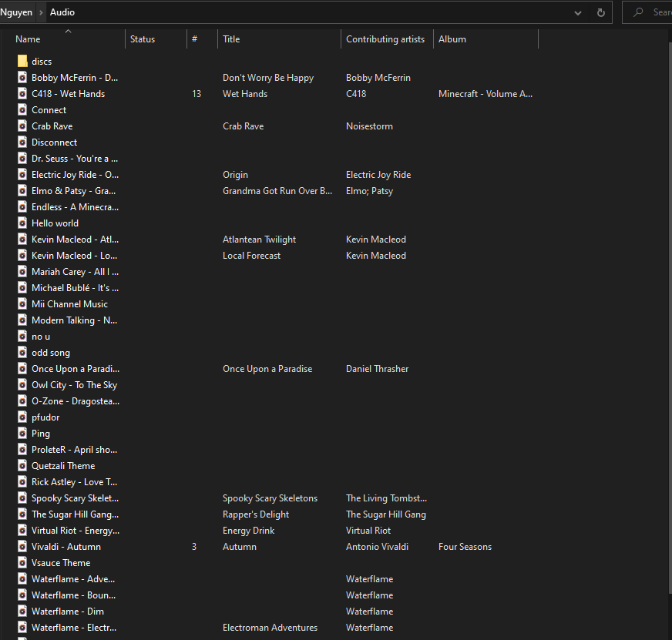Image resolution: width=672 pixels, height=640 pixels.
Task: Click the refresh icon in address bar
Action: [x=600, y=12]
